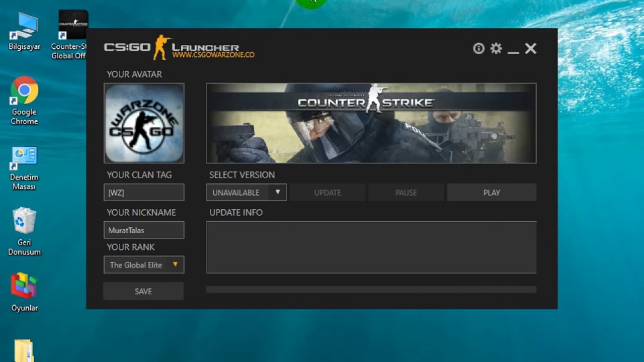Open the launcher info icon
The height and width of the screenshot is (362, 644).
[x=478, y=48]
